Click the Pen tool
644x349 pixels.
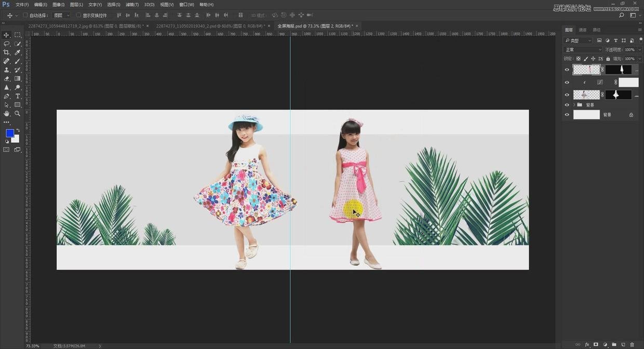tap(7, 96)
